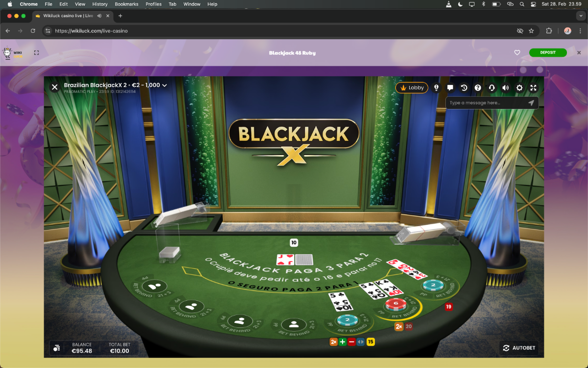Send chat message with arrow icon
Image resolution: width=588 pixels, height=368 pixels.
point(531,103)
